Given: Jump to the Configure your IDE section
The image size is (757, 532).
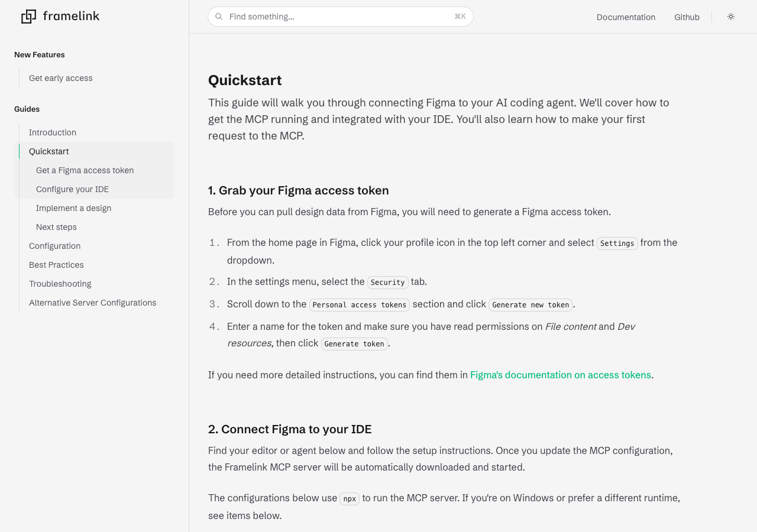Looking at the screenshot, I should point(72,189).
